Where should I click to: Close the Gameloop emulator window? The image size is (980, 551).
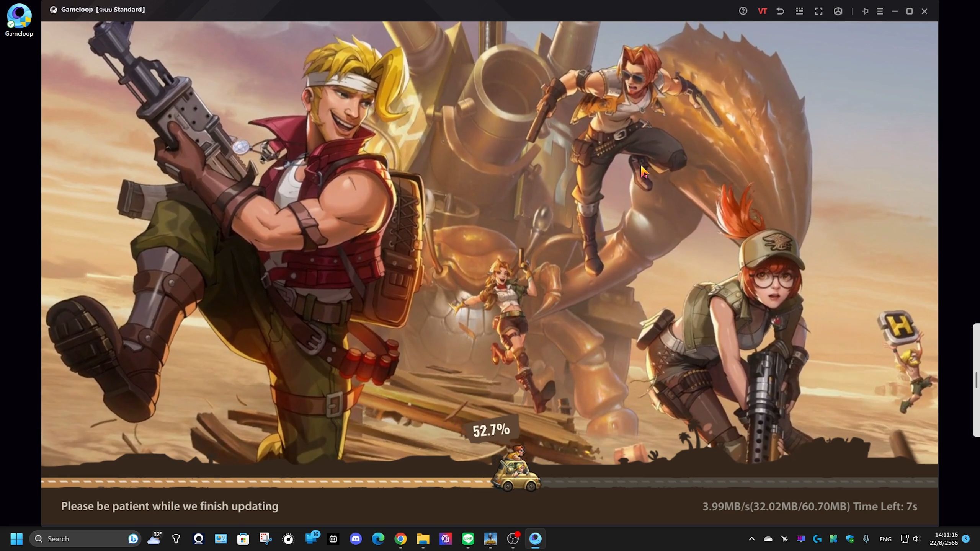coord(924,11)
